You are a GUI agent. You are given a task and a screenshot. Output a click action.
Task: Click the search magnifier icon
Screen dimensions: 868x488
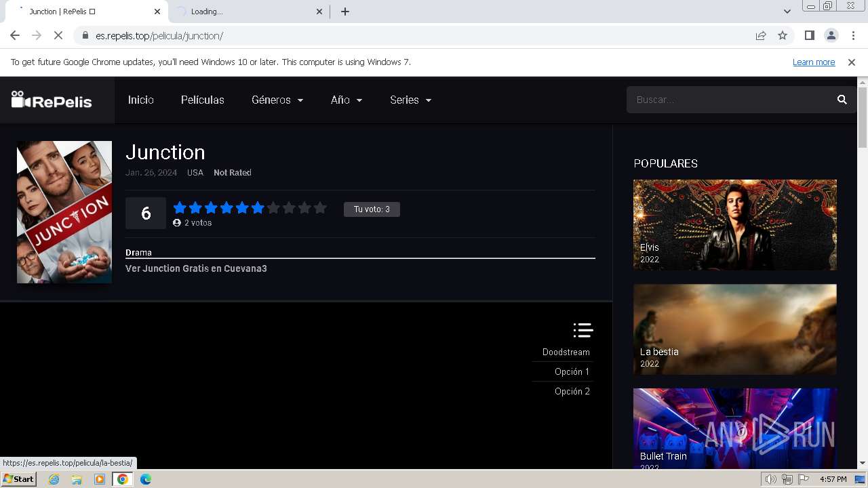(842, 100)
